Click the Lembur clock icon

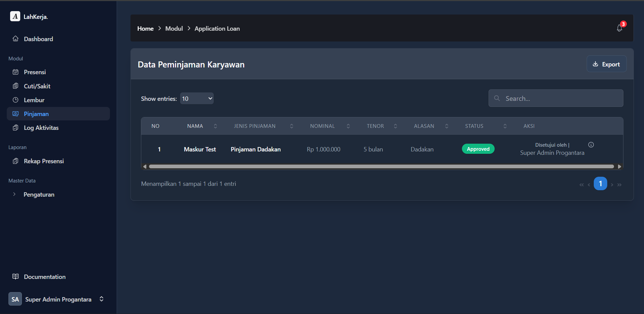click(x=16, y=100)
